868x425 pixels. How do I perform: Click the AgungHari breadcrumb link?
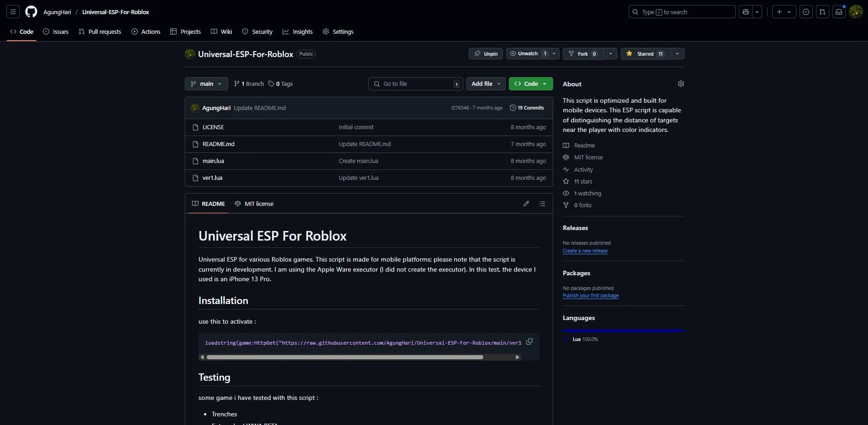coord(57,12)
